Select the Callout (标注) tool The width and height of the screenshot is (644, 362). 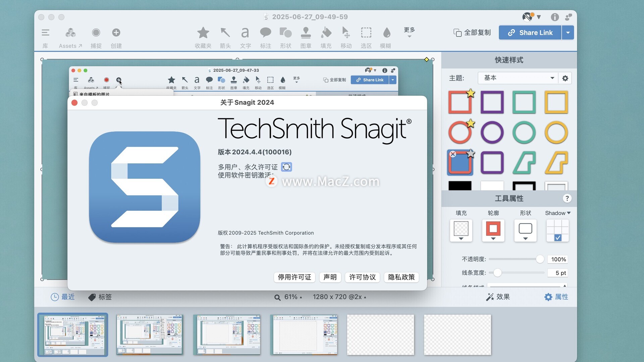pos(265,33)
